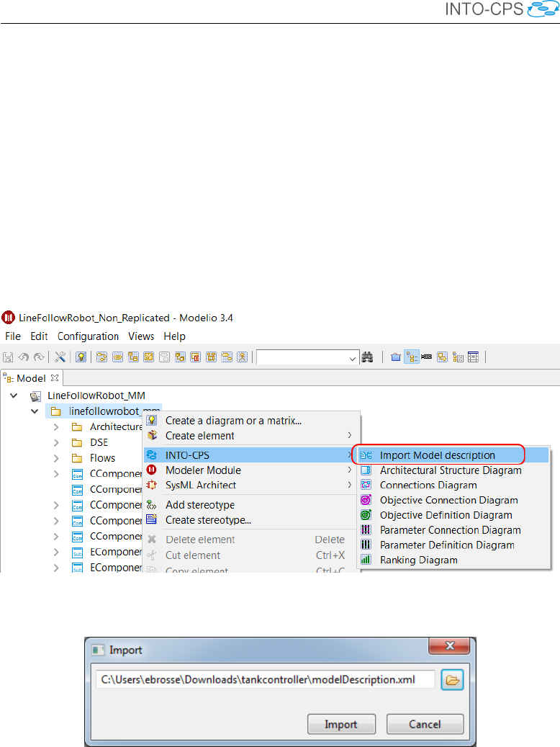560x747 pixels.
Task: Expand the DSE folder
Action: pyautogui.click(x=56, y=442)
